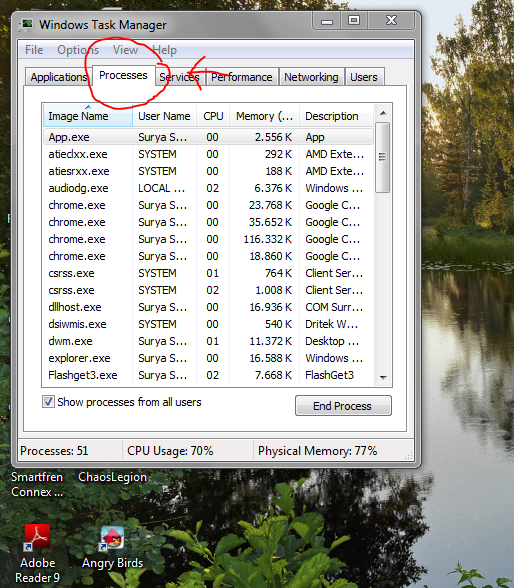Maximize the Task Manager window
This screenshot has height=588, width=514.
coord(354,21)
